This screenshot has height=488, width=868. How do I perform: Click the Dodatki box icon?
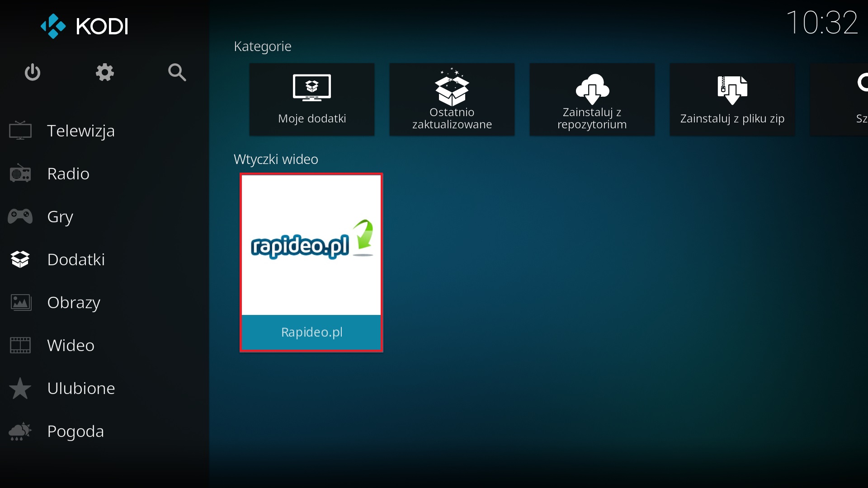point(20,259)
